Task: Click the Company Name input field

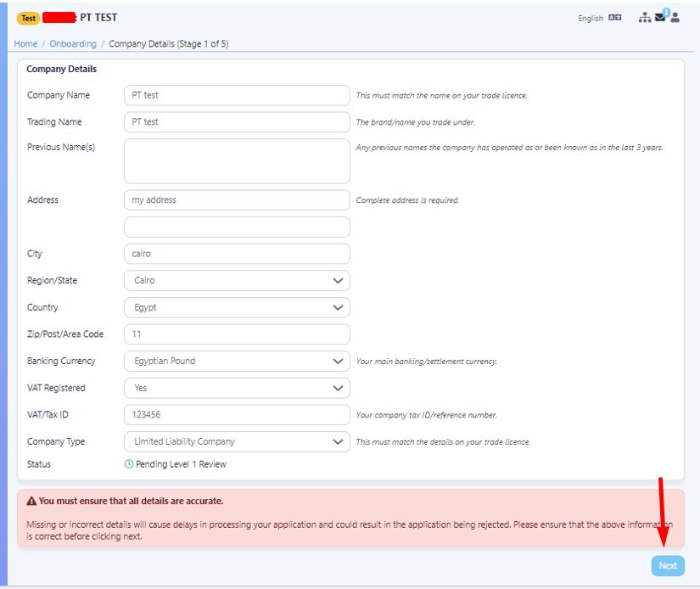Action: pos(237,95)
